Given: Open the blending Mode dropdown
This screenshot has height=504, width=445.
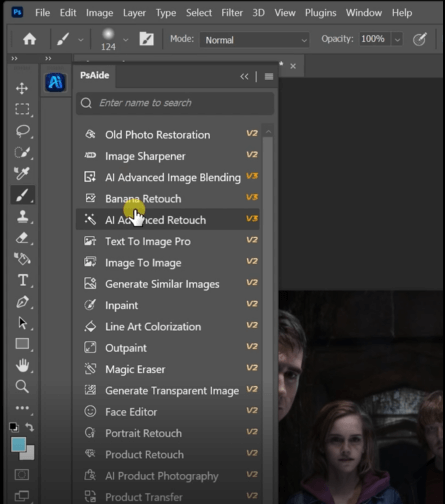Looking at the screenshot, I should (x=254, y=40).
